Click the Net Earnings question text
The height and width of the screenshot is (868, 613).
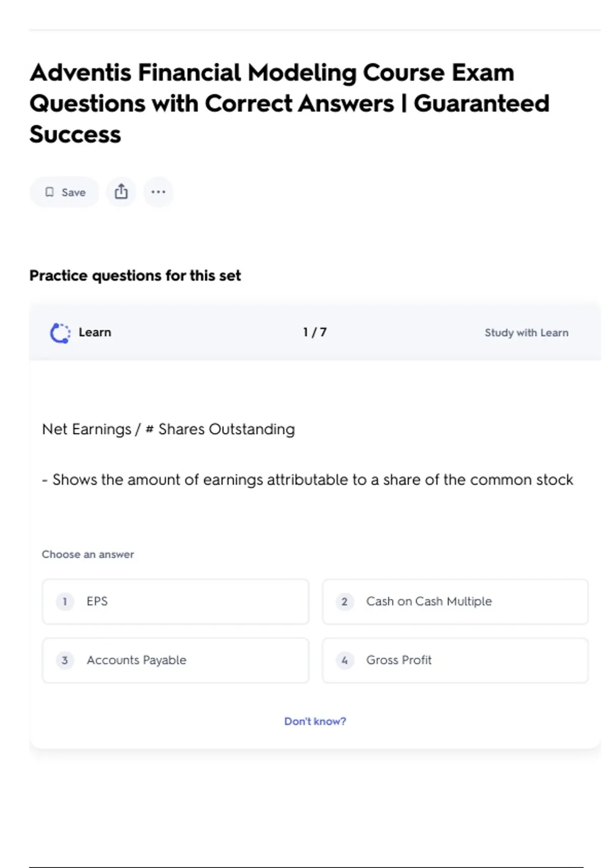[x=169, y=429]
